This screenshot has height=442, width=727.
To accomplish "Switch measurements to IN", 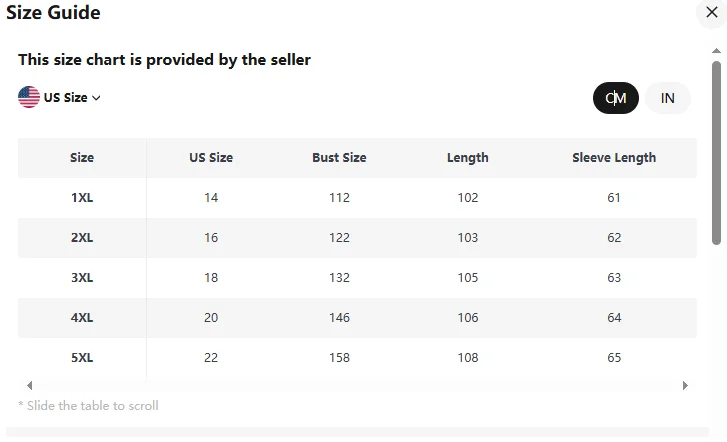I will click(x=668, y=98).
